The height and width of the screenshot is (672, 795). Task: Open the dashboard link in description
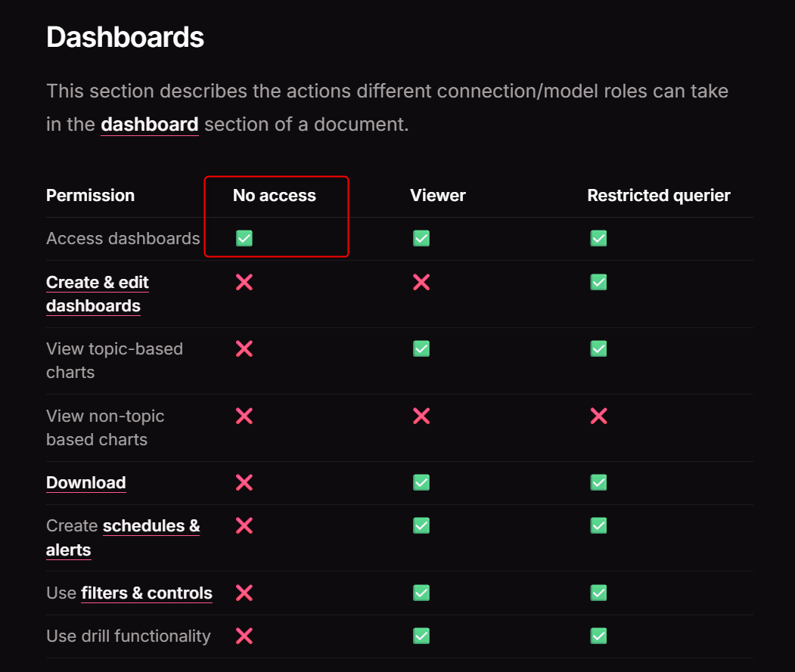coord(149,124)
